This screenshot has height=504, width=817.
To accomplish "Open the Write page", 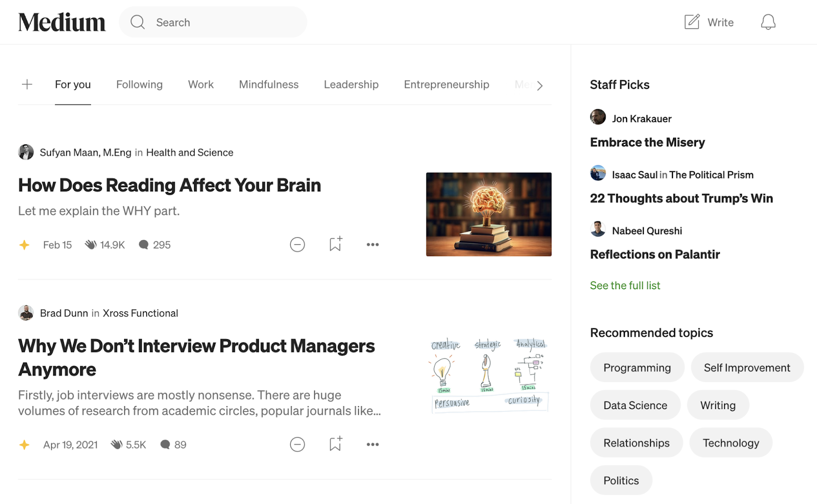I will tap(709, 22).
